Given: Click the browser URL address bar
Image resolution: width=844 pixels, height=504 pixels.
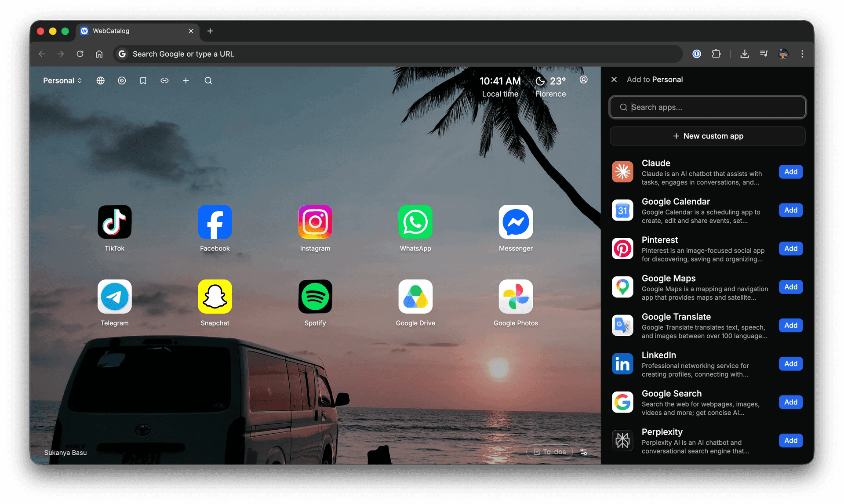Looking at the screenshot, I should (x=398, y=54).
